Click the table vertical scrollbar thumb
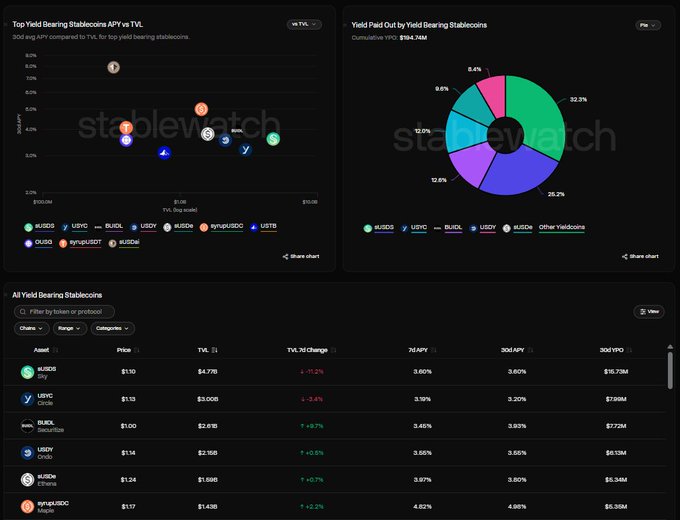Screen dimensions: 680x520 click(x=670, y=370)
